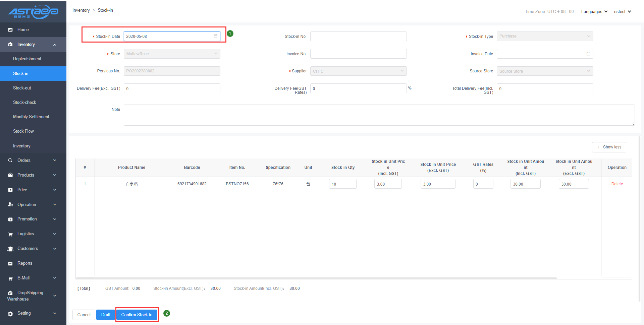The height and width of the screenshot is (325, 644).
Task: Open calendar icon in Stock-in Date field
Action: click(215, 36)
